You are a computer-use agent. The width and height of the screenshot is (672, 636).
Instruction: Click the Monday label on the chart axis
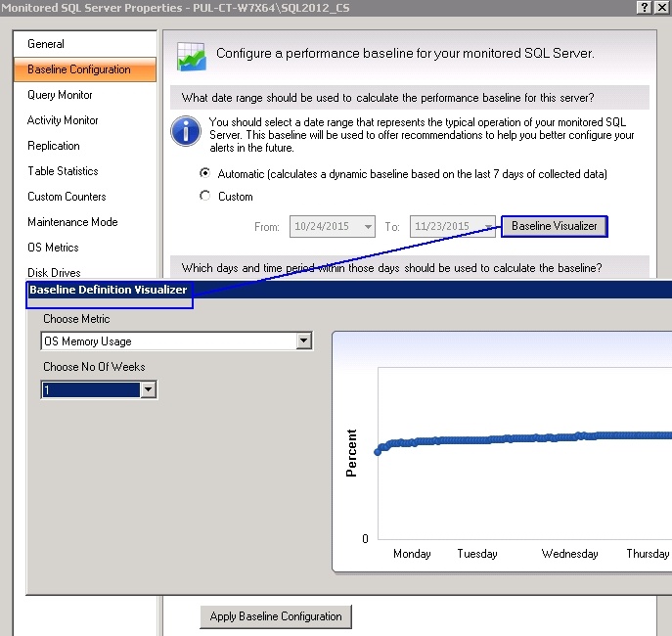click(412, 554)
